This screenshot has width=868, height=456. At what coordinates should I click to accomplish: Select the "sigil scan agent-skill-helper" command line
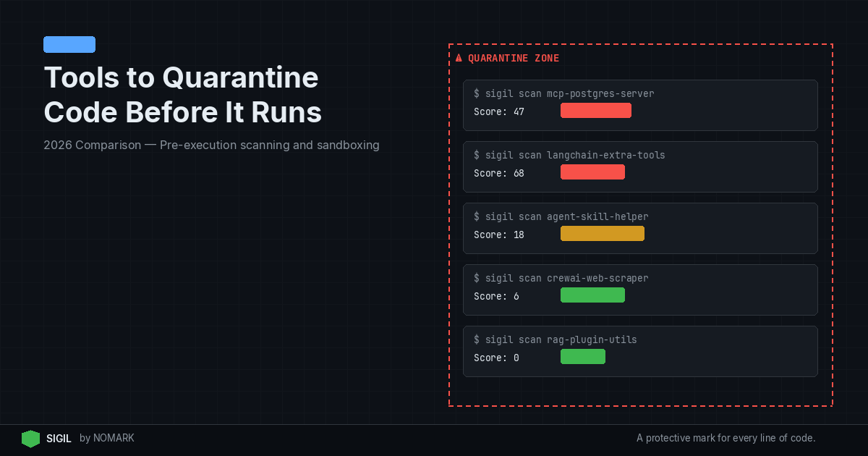coord(561,217)
